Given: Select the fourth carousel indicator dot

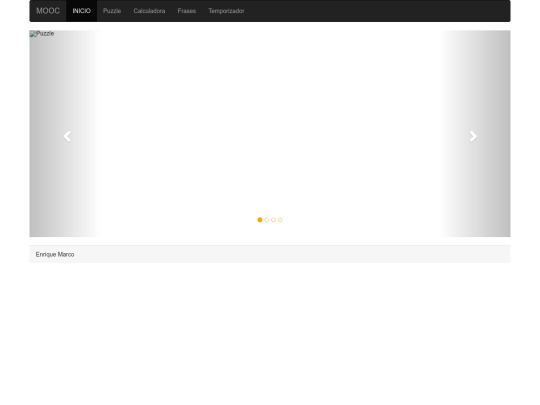Looking at the screenshot, I should (280, 220).
